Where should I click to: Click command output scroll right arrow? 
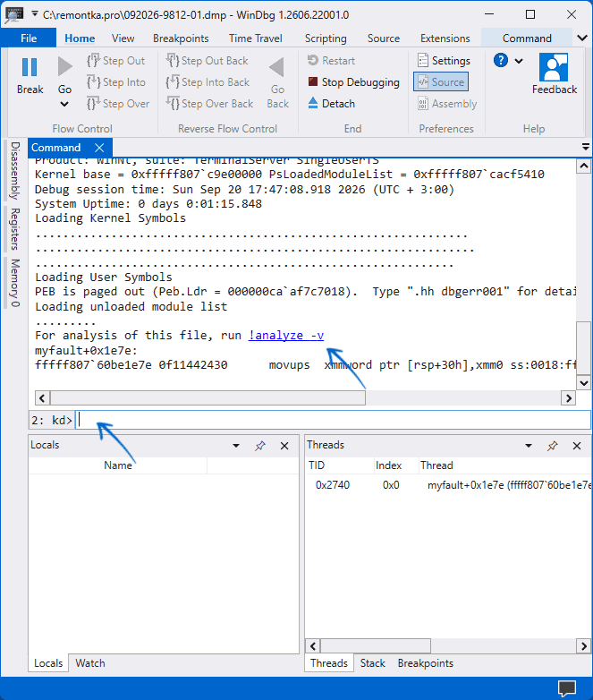tap(569, 397)
